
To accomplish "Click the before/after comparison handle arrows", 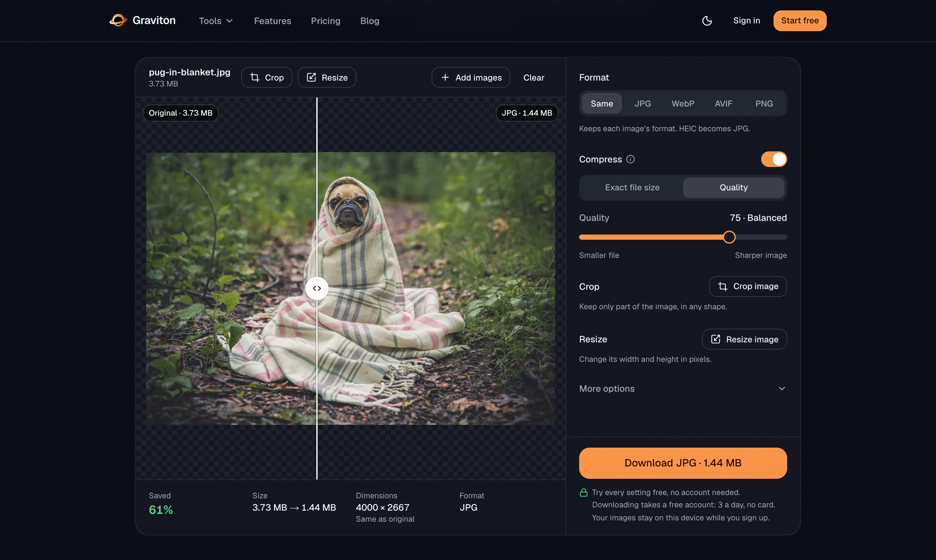I will coord(317,288).
